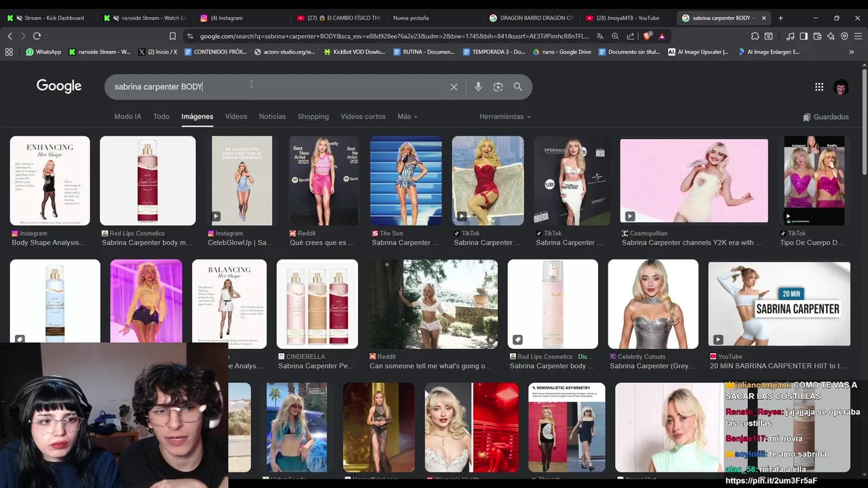Go back with the browser back arrow
868x488 pixels.
(9, 36)
